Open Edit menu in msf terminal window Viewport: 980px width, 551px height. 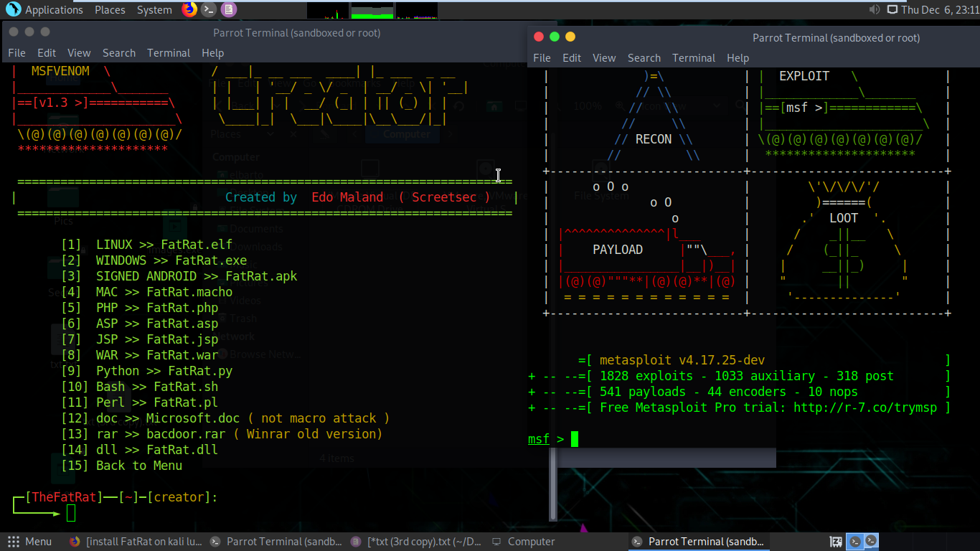click(x=572, y=58)
